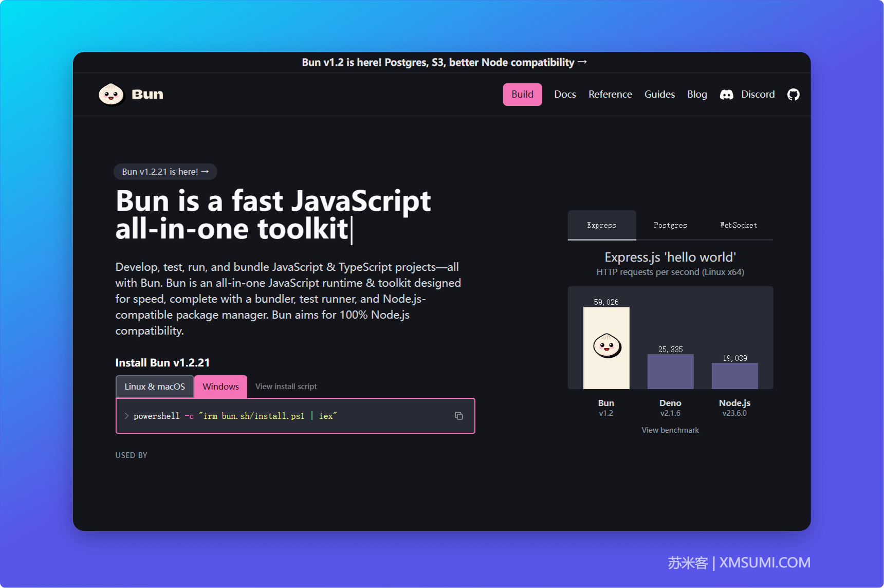Screen dimensions: 884x588
Task: Switch to the Postgres benchmark tab
Action: click(670, 225)
